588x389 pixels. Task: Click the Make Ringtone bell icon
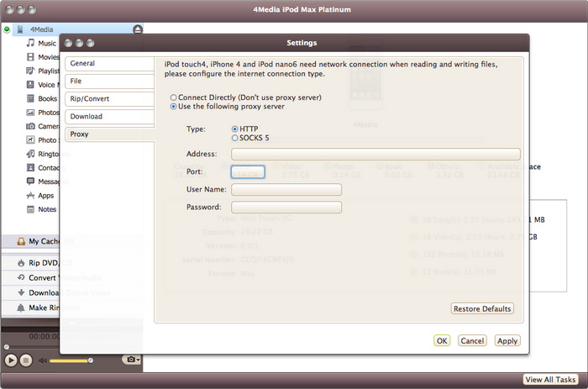[x=21, y=308]
